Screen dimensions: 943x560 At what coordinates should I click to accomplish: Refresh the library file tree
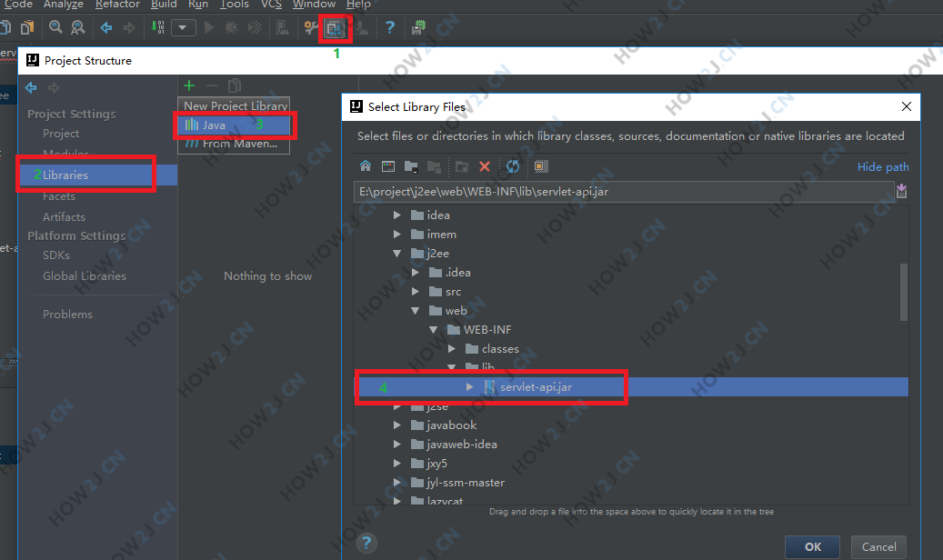tap(513, 166)
